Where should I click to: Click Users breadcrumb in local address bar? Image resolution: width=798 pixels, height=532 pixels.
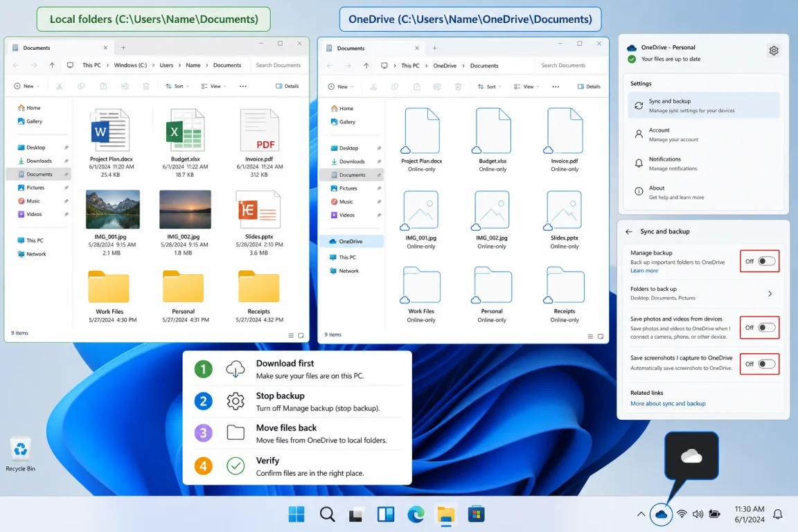166,65
